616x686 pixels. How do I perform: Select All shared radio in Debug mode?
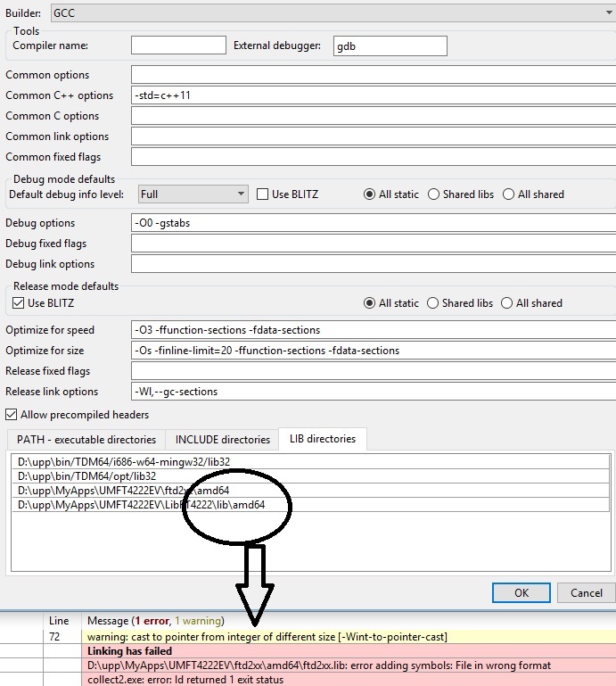509,194
